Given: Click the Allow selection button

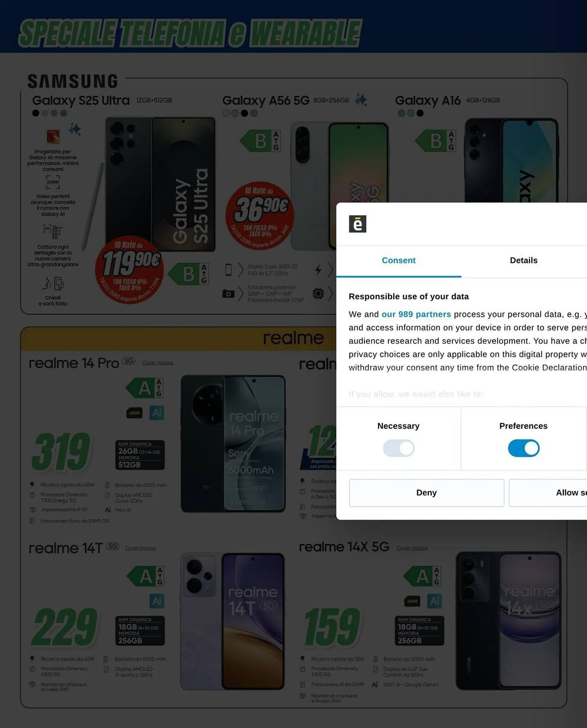Looking at the screenshot, I should 548,493.
